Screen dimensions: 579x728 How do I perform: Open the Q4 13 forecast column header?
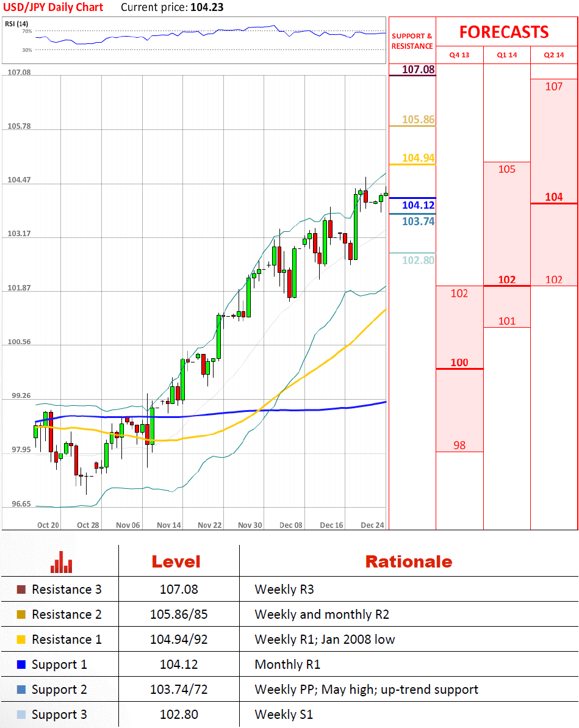[459, 55]
